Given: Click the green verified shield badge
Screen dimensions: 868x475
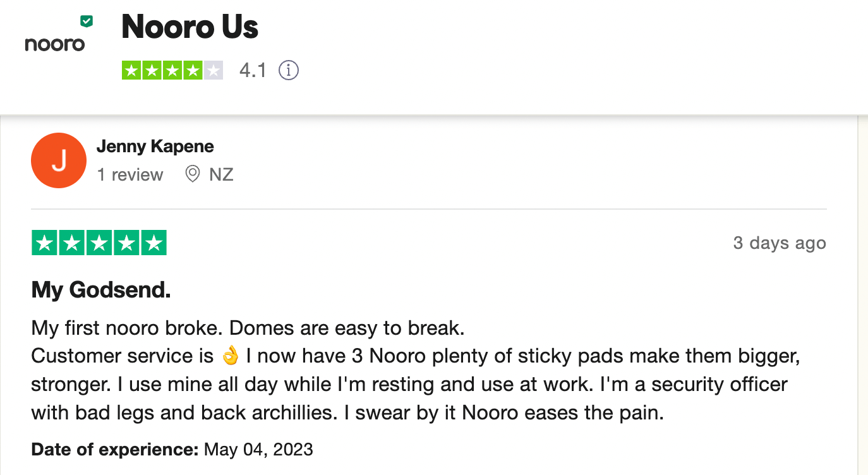Looking at the screenshot, I should coord(87,21).
